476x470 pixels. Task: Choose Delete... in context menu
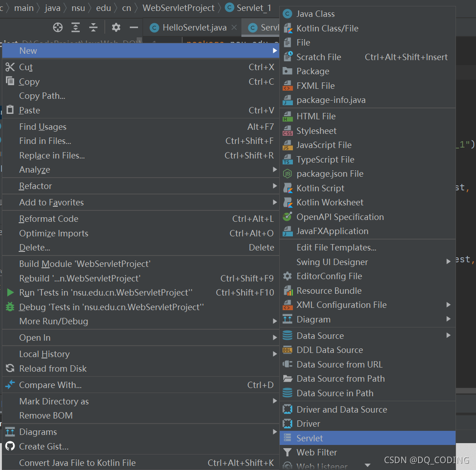click(141, 247)
